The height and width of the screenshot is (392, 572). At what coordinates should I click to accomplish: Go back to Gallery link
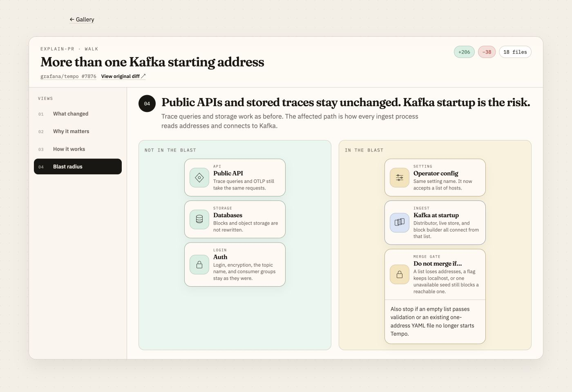pyautogui.click(x=82, y=19)
